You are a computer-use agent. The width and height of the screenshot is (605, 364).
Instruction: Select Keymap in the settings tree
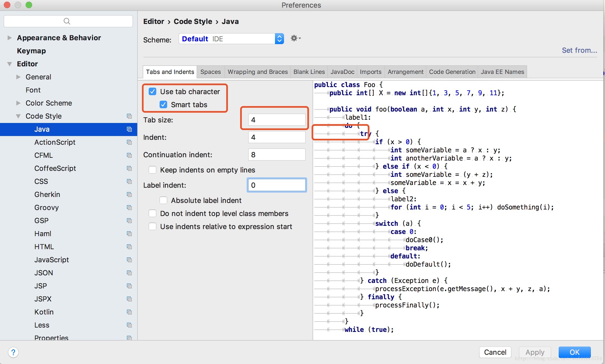pyautogui.click(x=31, y=51)
